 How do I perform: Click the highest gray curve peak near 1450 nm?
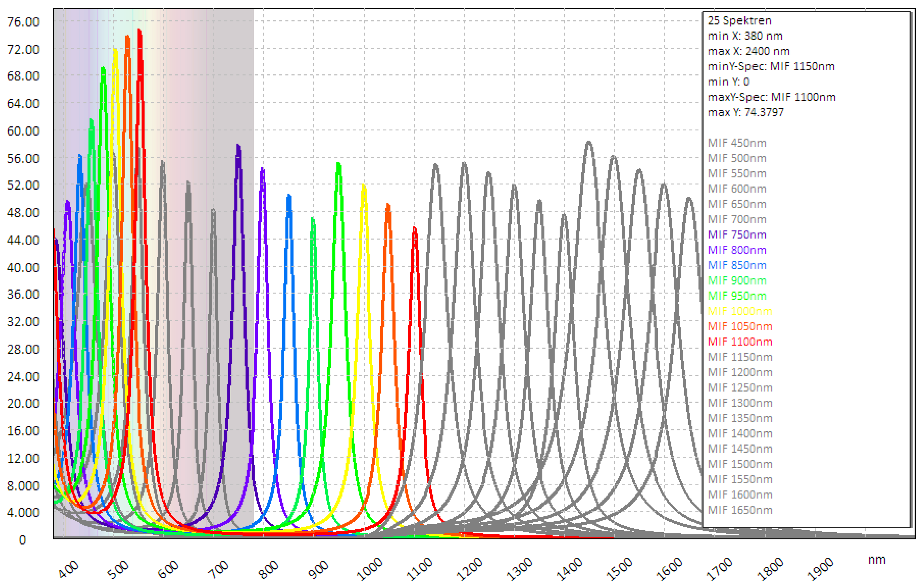(x=589, y=143)
